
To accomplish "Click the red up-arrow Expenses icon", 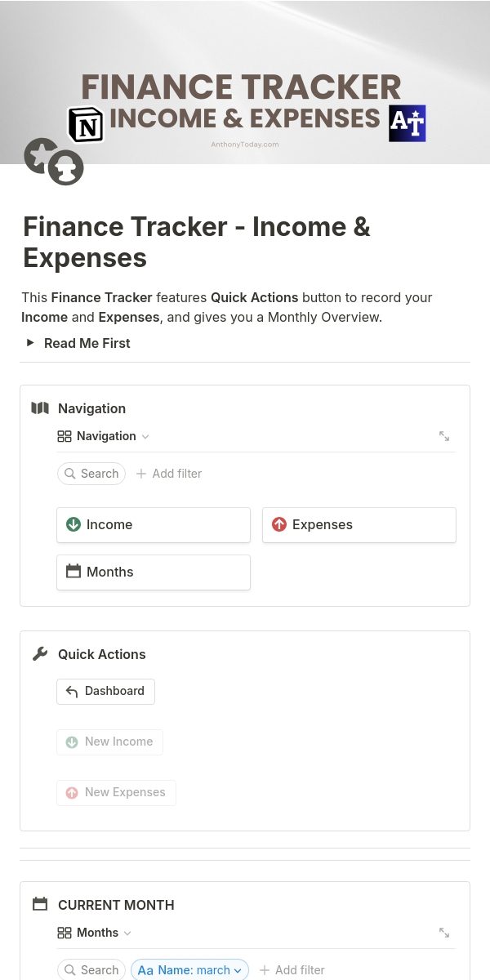I will pyautogui.click(x=279, y=524).
